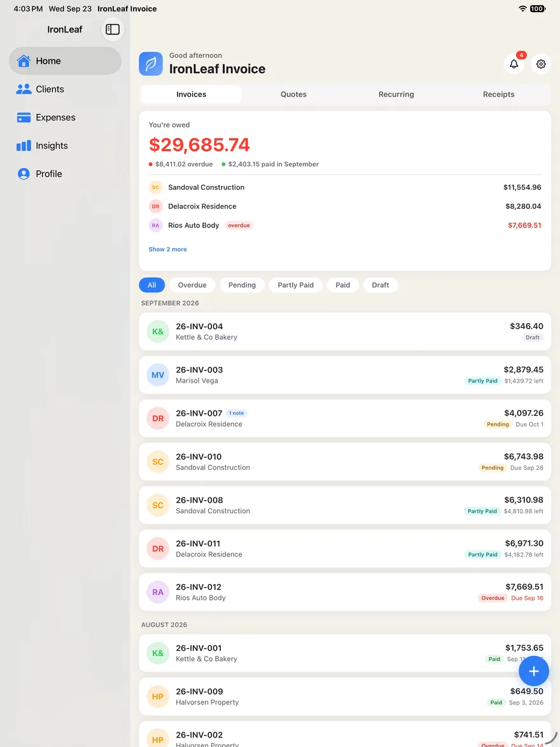
Task: Tap the HP avatar on invoice 26-INV-009
Action: 158,697
